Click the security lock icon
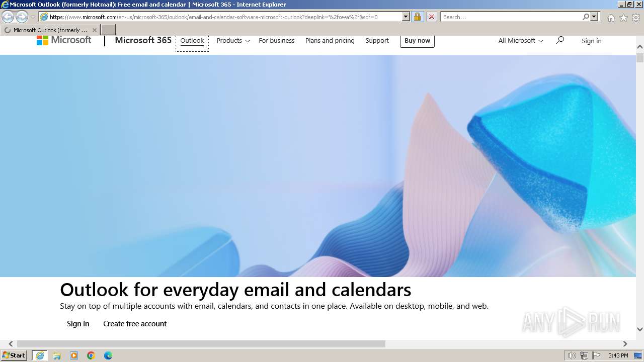The height and width of the screenshot is (362, 644). tap(417, 17)
